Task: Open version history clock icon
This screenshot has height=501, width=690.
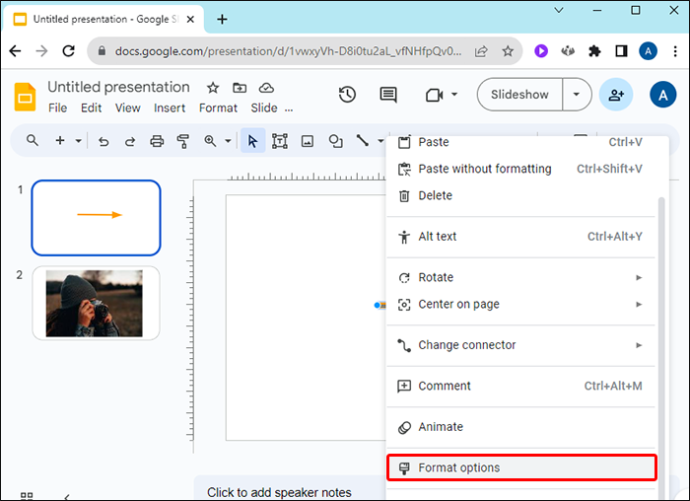Action: tap(347, 95)
